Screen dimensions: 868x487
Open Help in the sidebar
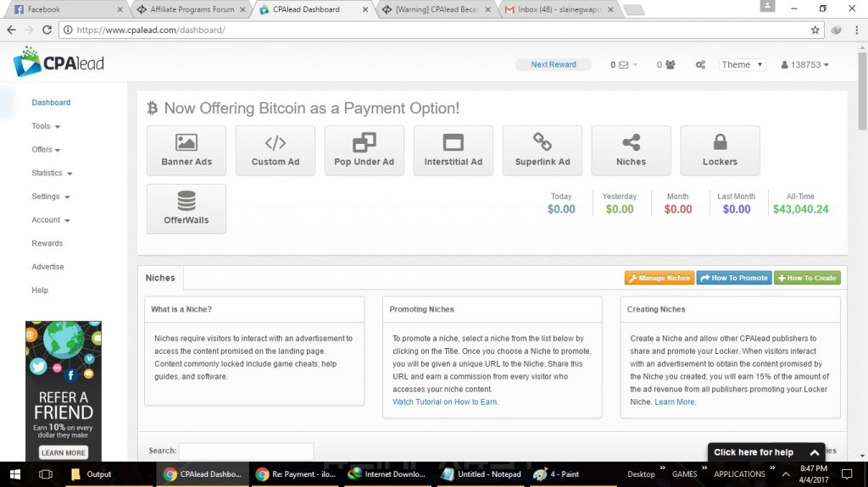(x=40, y=290)
